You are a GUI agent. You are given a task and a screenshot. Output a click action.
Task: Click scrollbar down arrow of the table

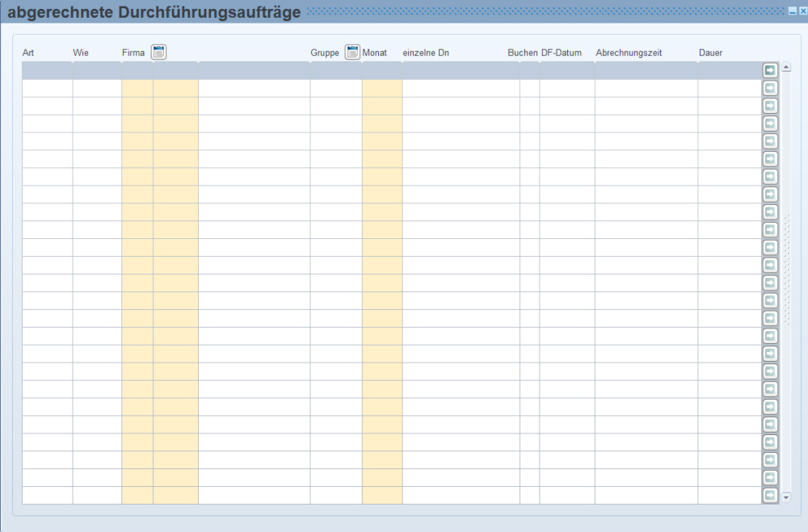(786, 497)
